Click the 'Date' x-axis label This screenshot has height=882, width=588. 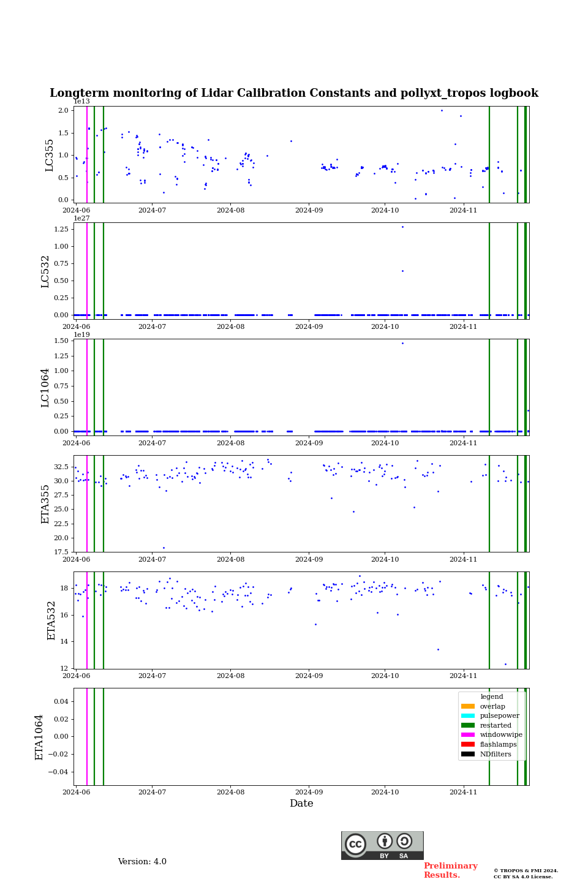[301, 804]
